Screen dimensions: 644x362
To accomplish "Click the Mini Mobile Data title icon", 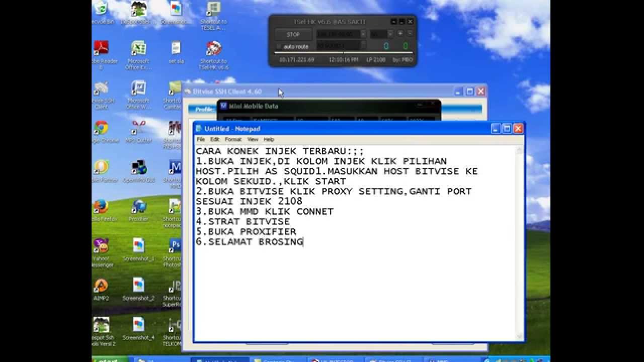I will [x=224, y=106].
